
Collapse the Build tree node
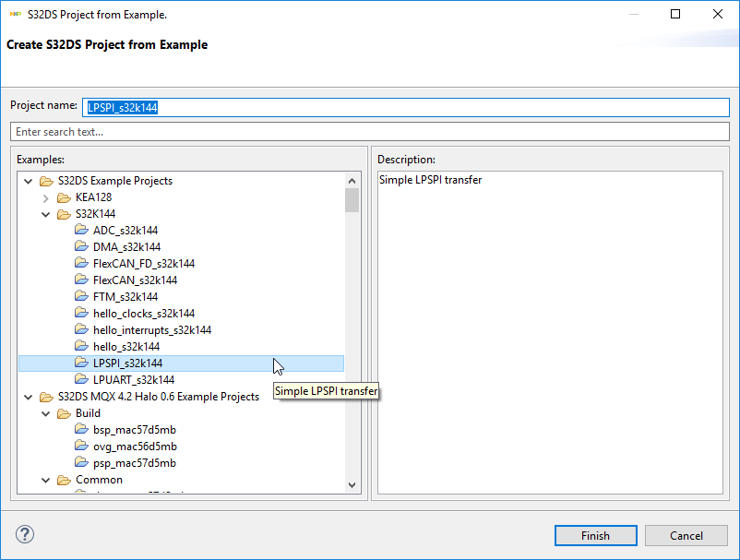tap(46, 413)
